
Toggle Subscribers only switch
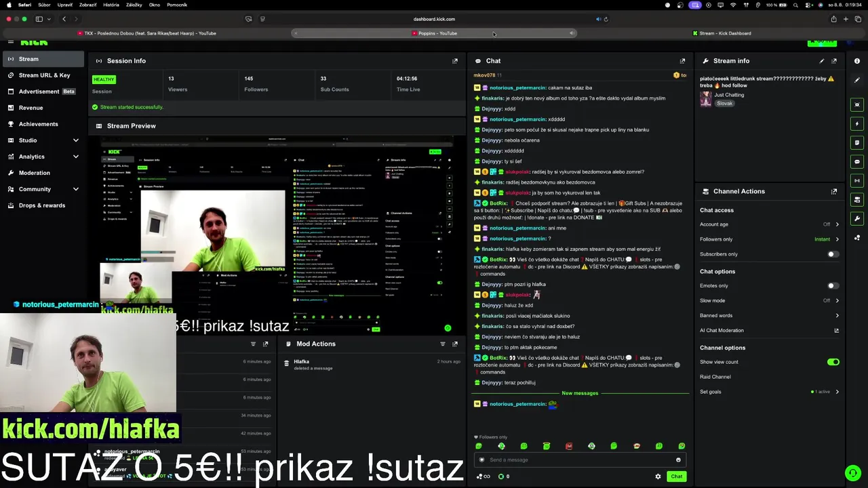pyautogui.click(x=833, y=254)
